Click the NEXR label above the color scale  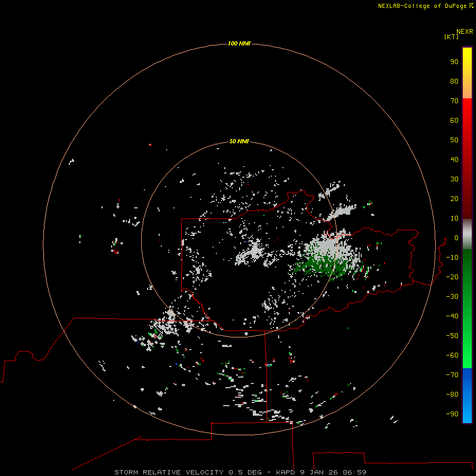pos(465,32)
